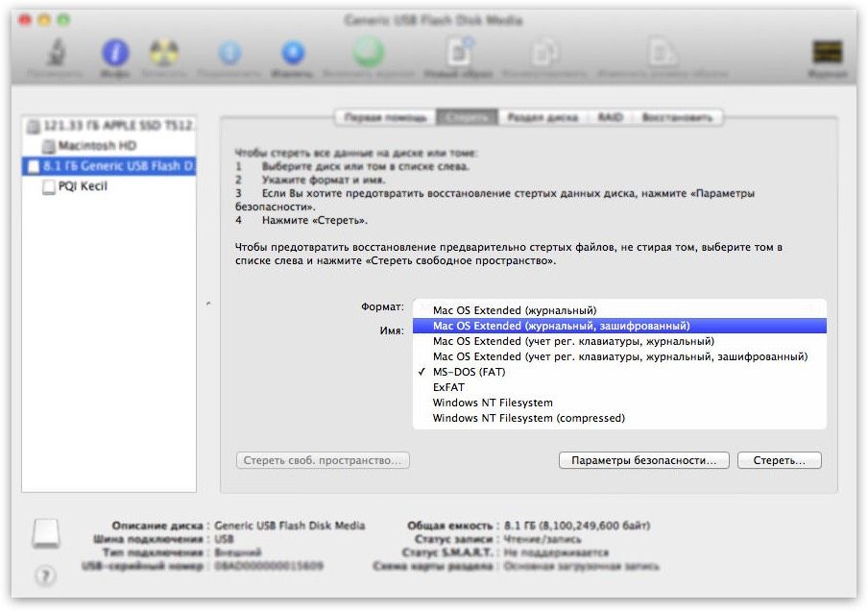
Task: Click the Resize Image toolbar icon
Action: [663, 53]
